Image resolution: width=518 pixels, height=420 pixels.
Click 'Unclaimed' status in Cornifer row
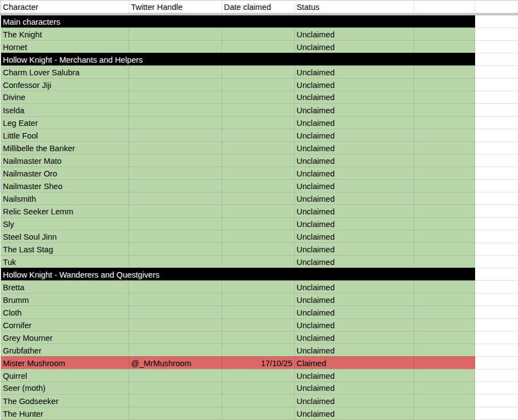coord(354,325)
